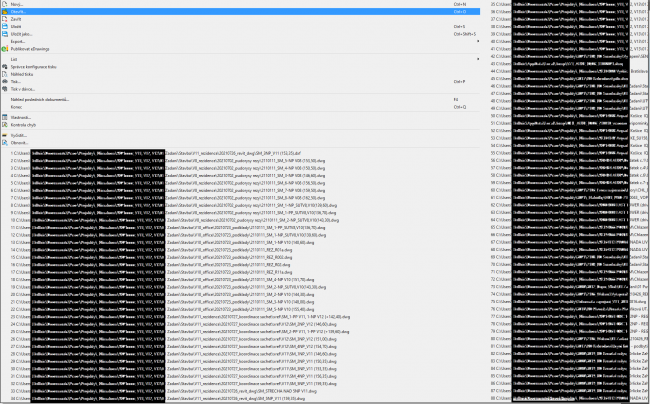
Task: Open recent file number 82 in right column
Action: point(569,354)
